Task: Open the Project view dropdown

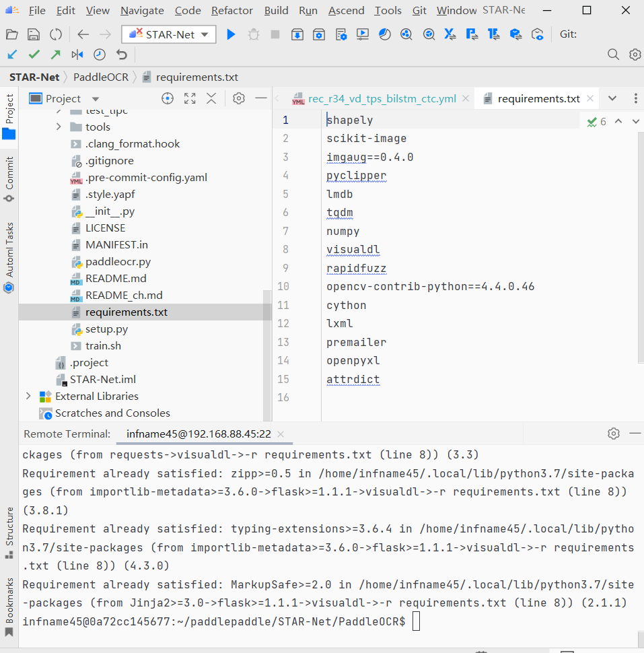Action: tap(95, 99)
